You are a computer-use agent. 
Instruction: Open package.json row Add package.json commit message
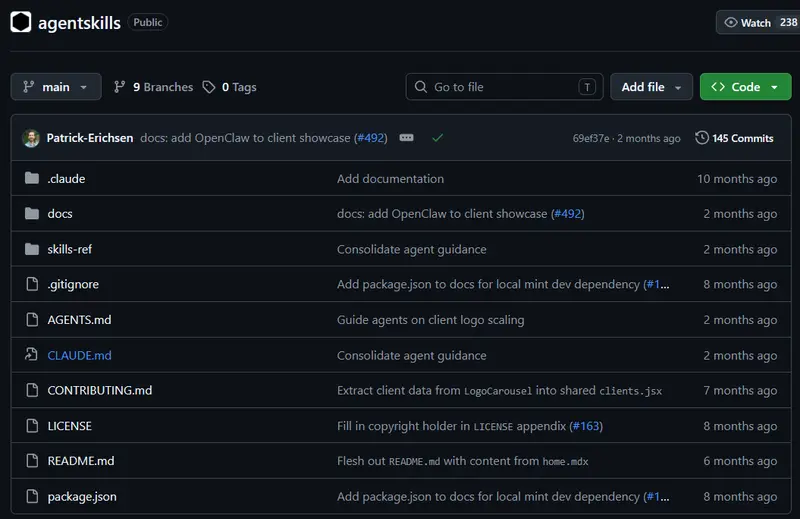pos(488,497)
